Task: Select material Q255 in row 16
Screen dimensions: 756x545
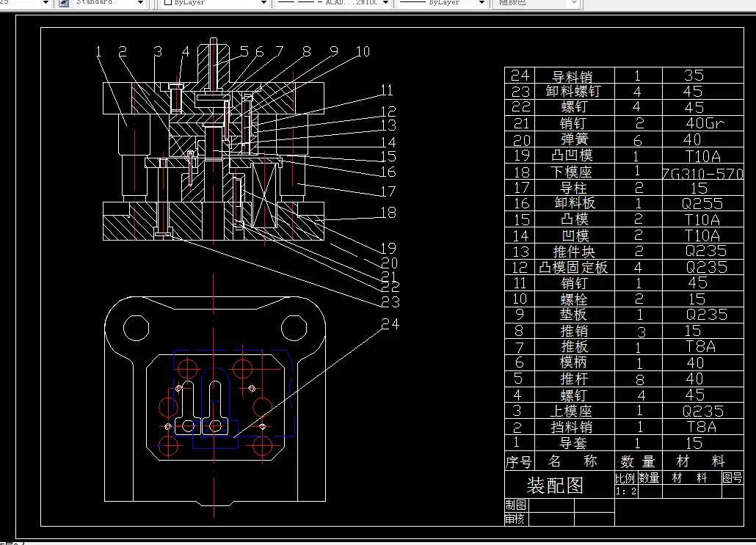Action: [702, 204]
